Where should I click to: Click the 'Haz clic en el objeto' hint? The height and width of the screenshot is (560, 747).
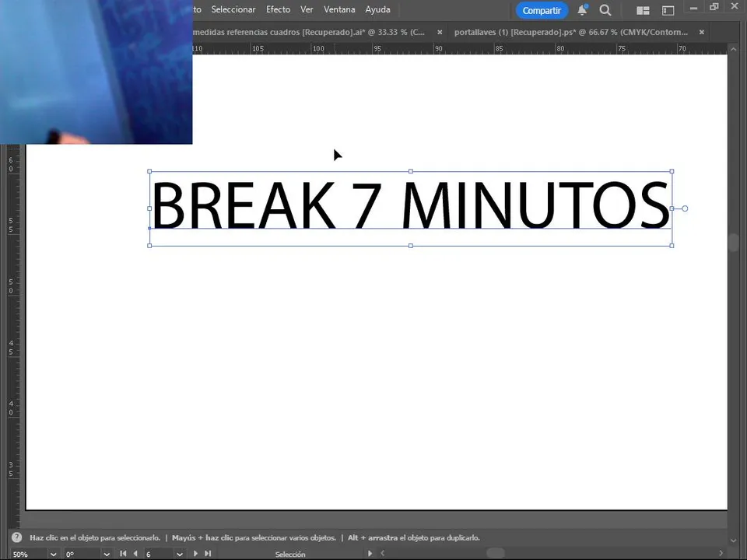(95, 537)
